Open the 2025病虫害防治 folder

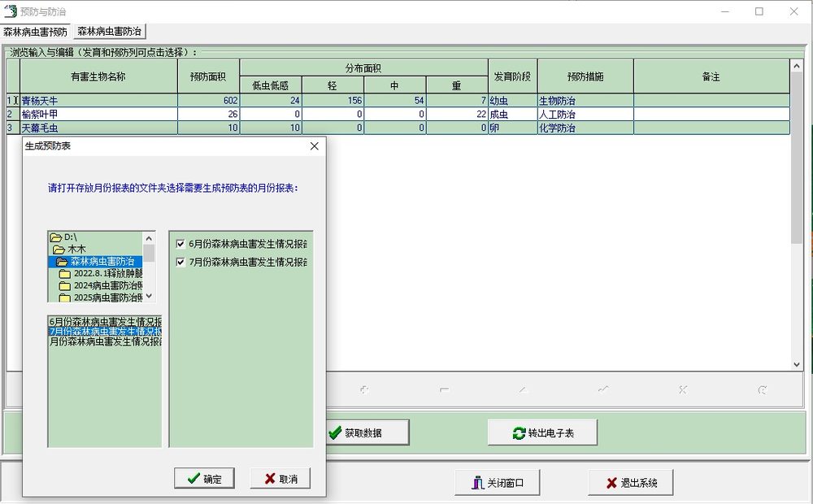[x=101, y=297]
